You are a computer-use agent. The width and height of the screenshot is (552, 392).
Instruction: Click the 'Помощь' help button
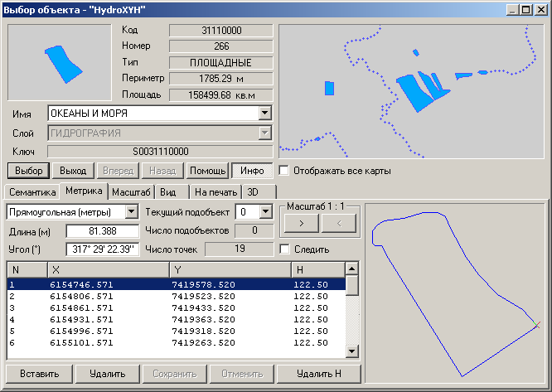pyautogui.click(x=206, y=171)
